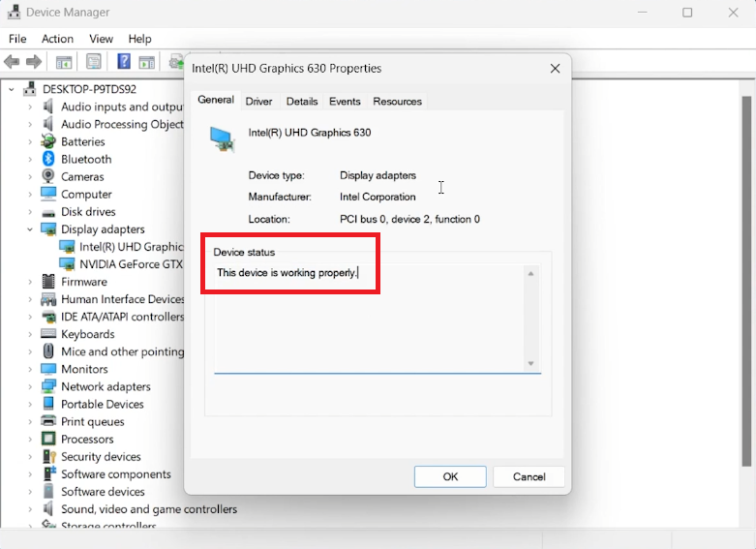Switch to the Driver tab
This screenshot has height=549, width=756.
click(x=258, y=102)
